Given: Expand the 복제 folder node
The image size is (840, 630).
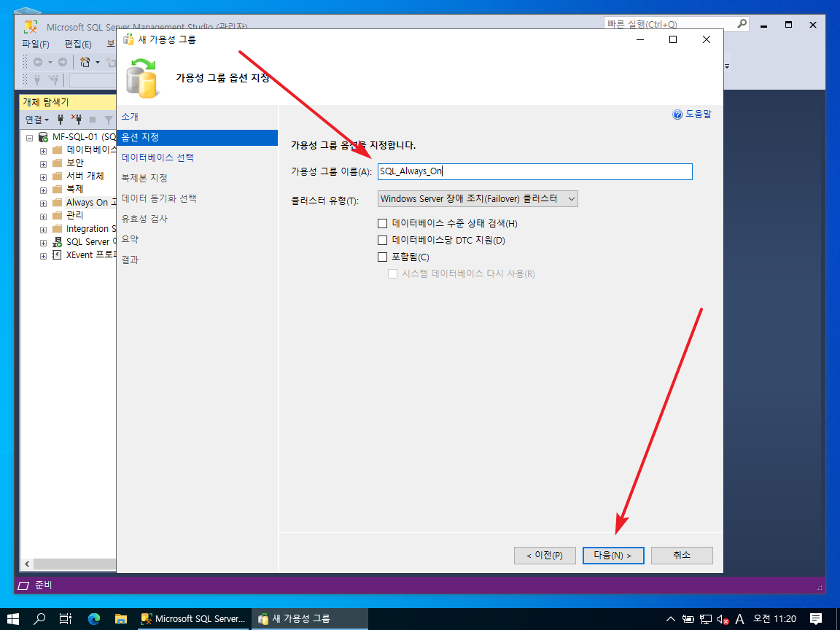Looking at the screenshot, I should point(44,190).
